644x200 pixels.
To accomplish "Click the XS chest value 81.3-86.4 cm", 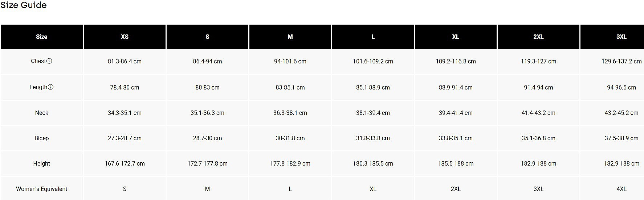I will pos(125,61).
